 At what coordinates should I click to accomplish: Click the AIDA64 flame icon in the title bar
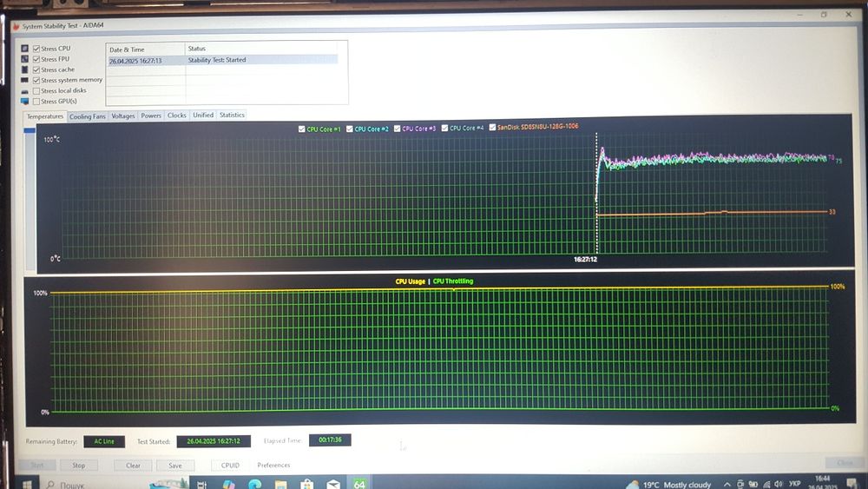16,26
